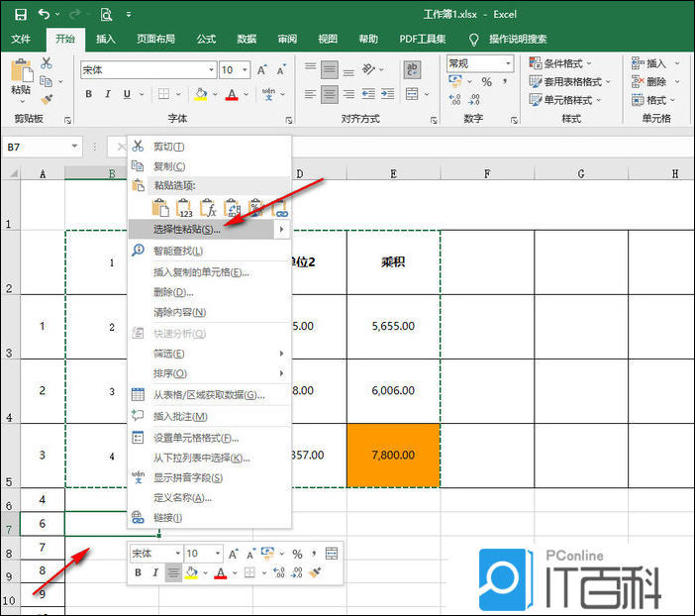This screenshot has height=616, width=695.
Task: Select 选择性粘贴 (Paste Special) from context menu
Action: point(187,229)
